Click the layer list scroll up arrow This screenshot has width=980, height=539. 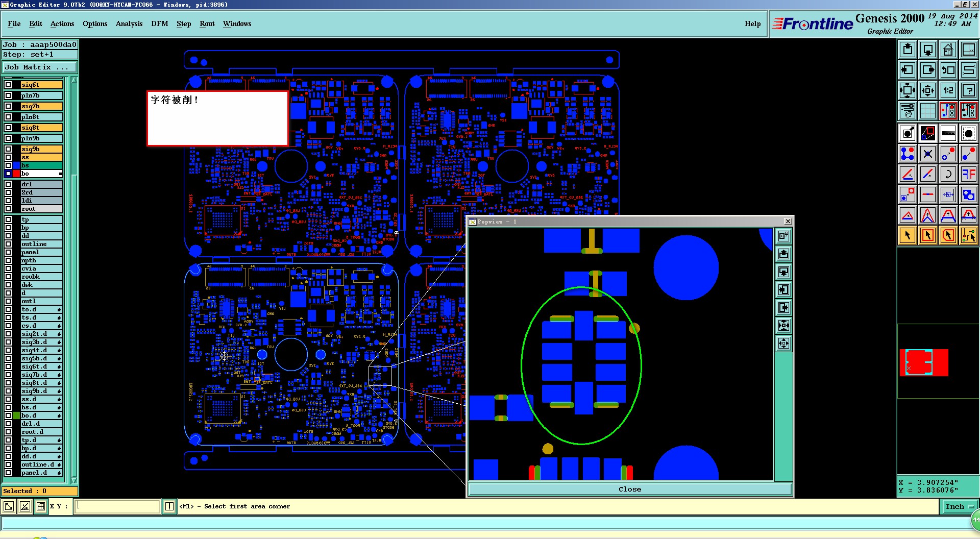(74, 80)
